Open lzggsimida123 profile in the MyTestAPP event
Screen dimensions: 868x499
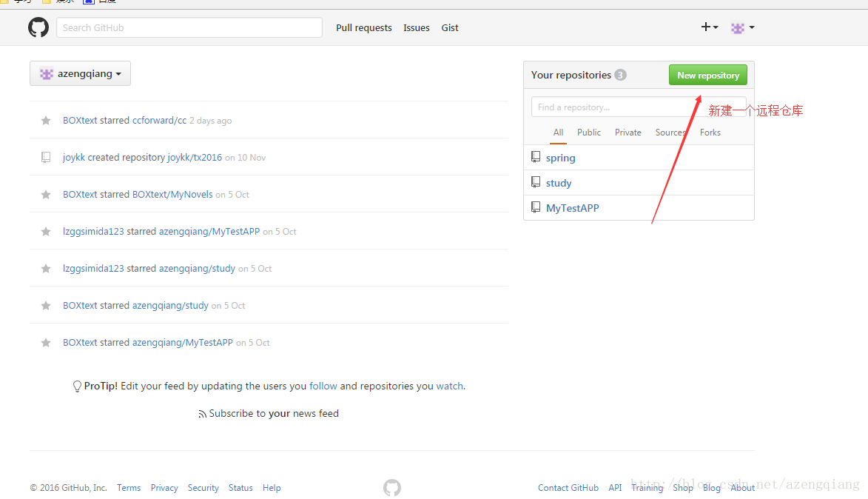point(93,232)
